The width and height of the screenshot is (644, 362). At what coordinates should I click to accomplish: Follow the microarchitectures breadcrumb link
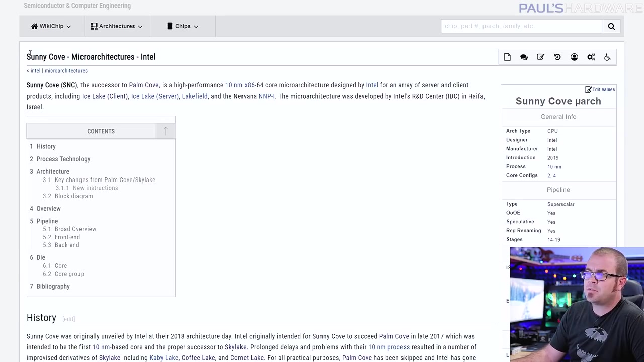point(66,71)
